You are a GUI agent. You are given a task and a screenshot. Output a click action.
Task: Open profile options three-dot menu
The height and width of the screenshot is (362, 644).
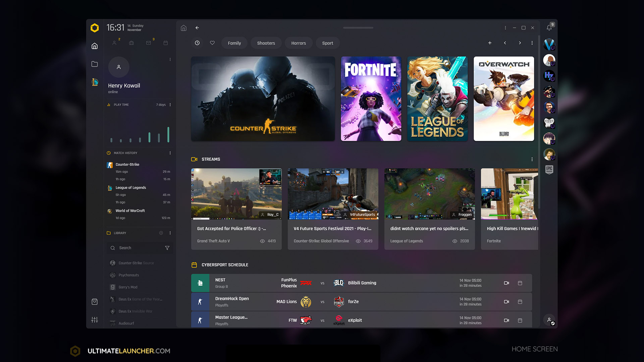tap(170, 60)
